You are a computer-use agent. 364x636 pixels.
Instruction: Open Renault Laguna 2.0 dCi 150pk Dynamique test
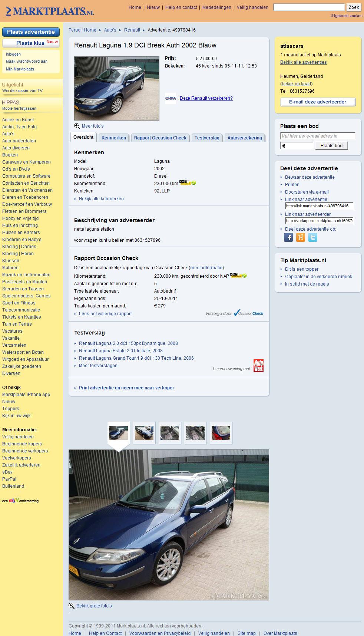click(128, 343)
